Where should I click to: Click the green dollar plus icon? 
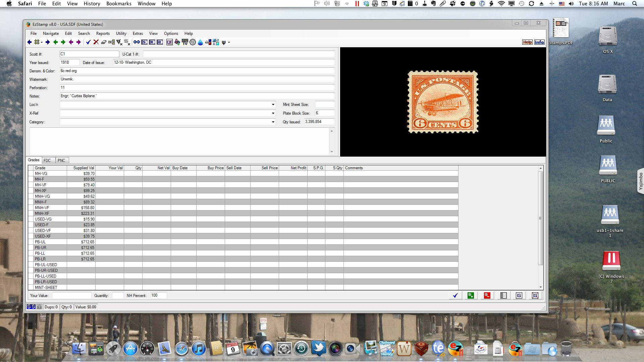click(471, 295)
